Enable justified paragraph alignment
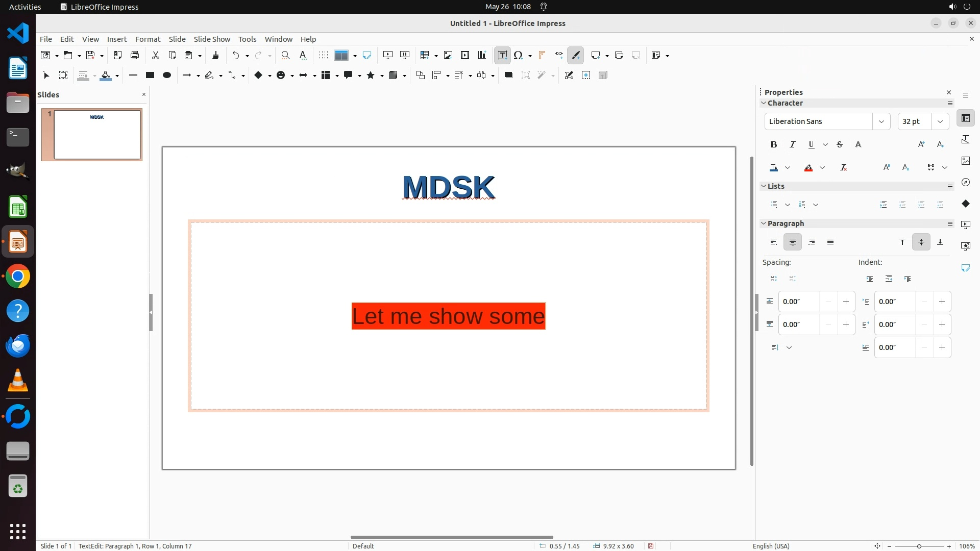The image size is (980, 551). 830,242
